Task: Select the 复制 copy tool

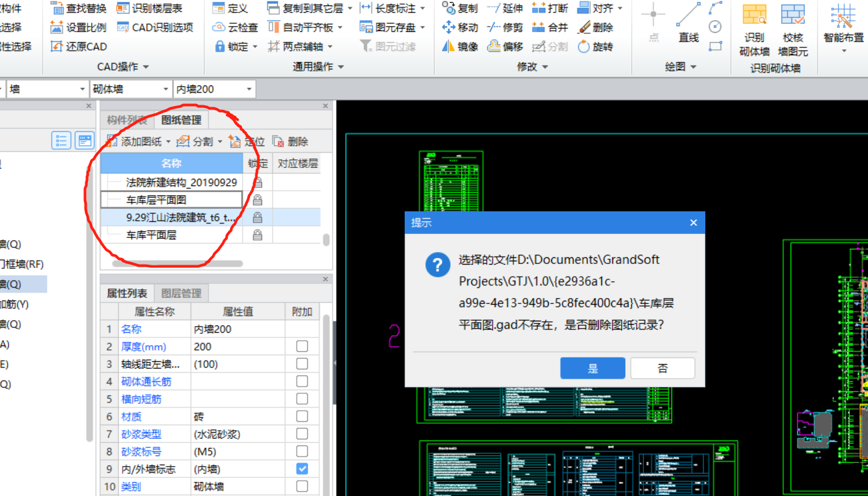Action: 460,8
